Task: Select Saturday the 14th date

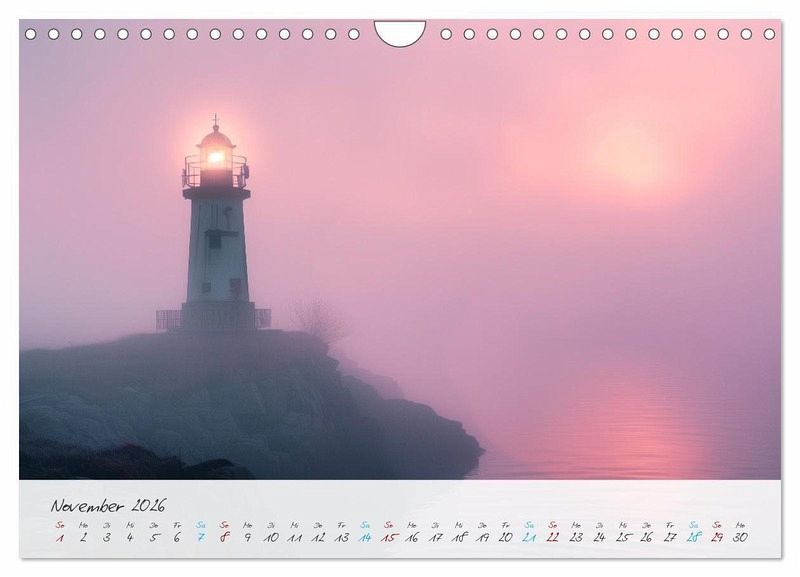Action: [365, 537]
